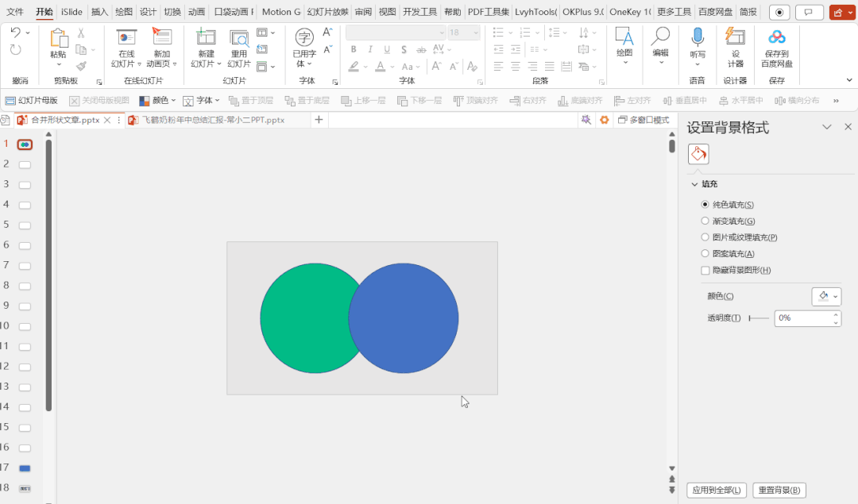Screen dimensions: 858x504
Task: Click the orange gear icon near tabs
Action: click(604, 120)
